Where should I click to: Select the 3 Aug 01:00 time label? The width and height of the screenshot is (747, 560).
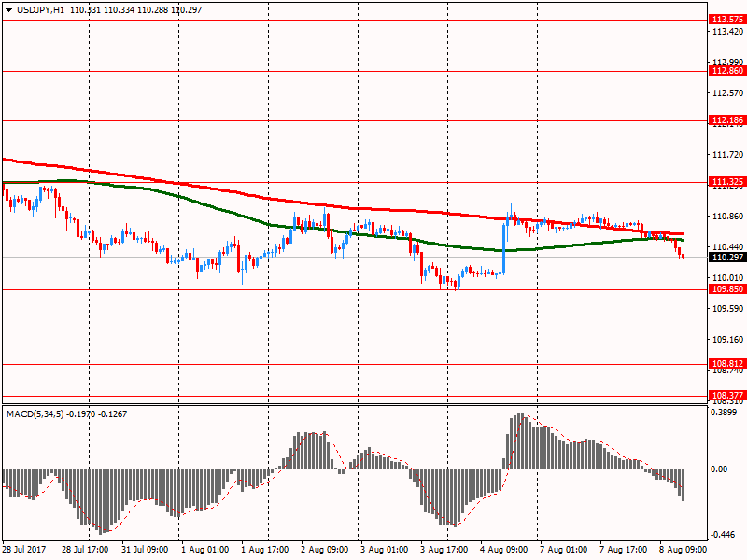coord(385,550)
